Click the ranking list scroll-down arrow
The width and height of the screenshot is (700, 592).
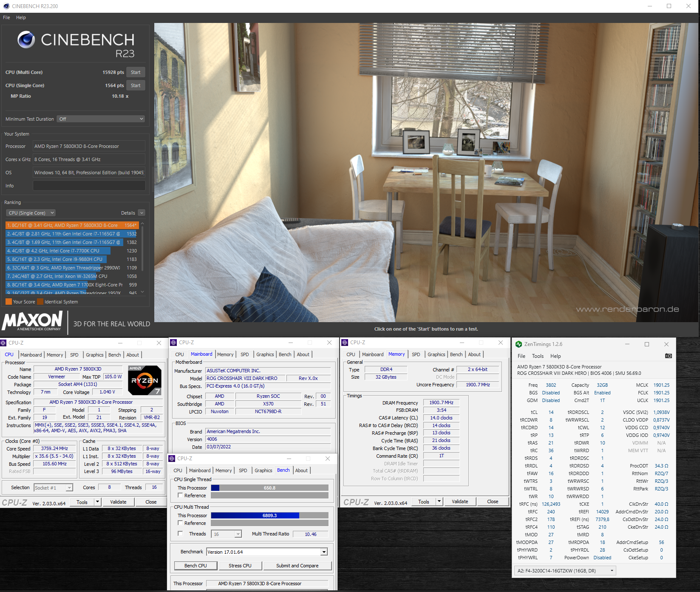tap(142, 292)
